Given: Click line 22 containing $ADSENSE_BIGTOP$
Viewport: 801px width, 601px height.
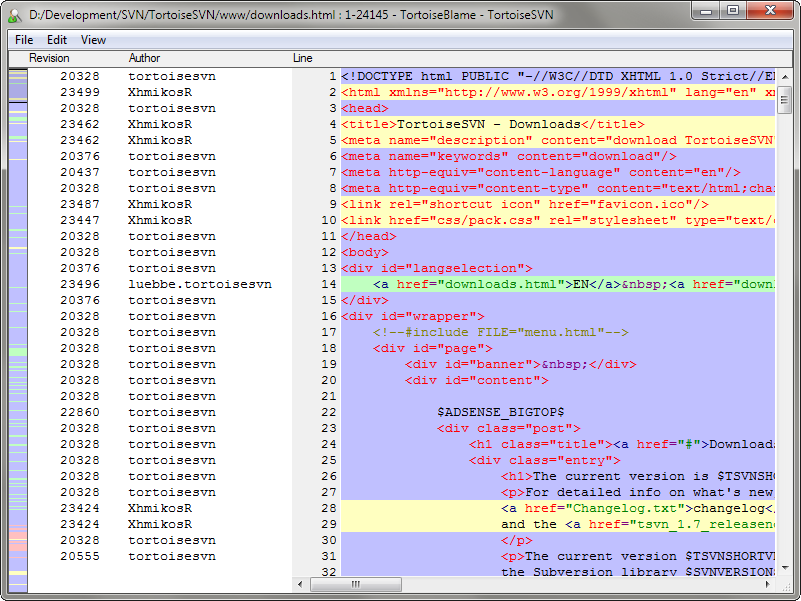Looking at the screenshot, I should (558, 412).
